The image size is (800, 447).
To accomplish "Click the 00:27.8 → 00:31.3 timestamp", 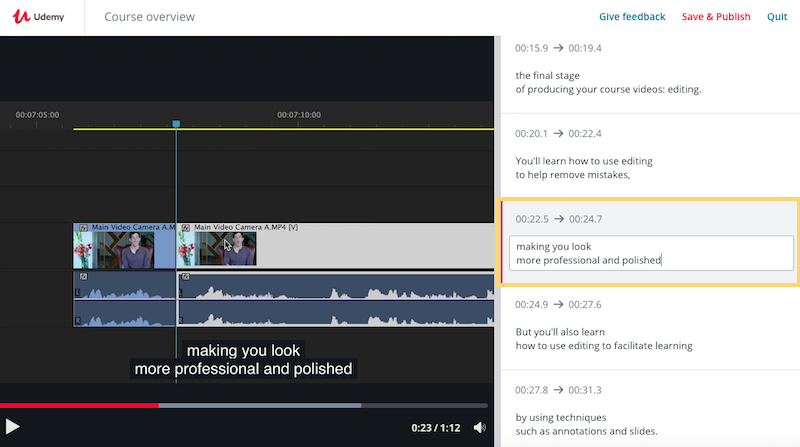I will (558, 390).
